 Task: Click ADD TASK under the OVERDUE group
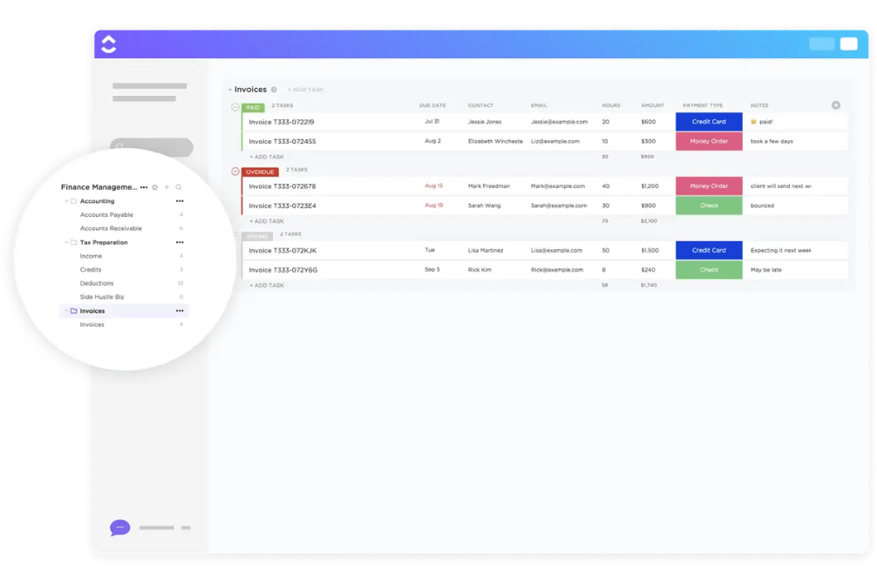267,221
